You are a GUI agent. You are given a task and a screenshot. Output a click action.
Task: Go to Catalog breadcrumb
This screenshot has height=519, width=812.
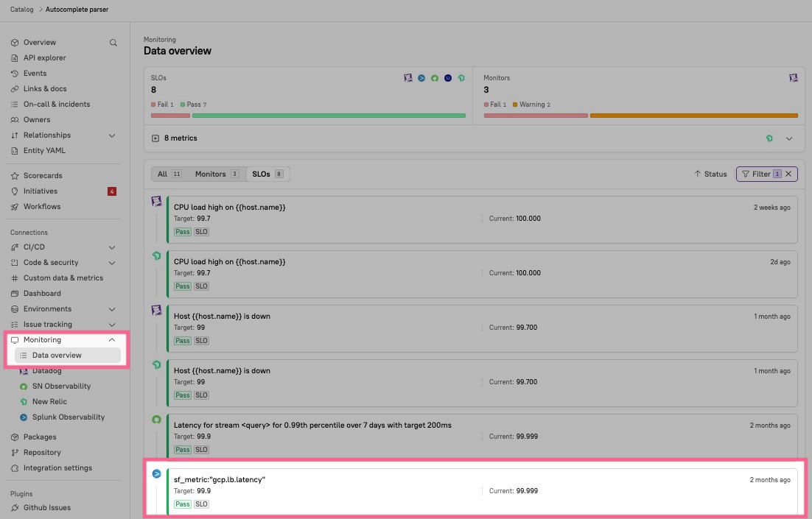pyautogui.click(x=22, y=10)
